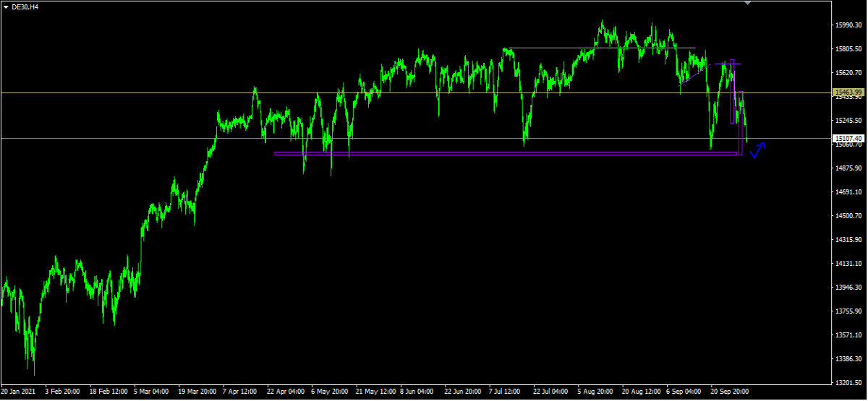Click the 14691.10 price scale value

click(x=848, y=192)
